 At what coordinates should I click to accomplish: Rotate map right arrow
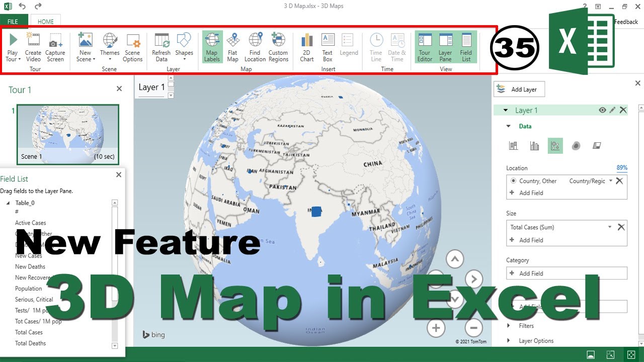[x=473, y=279]
